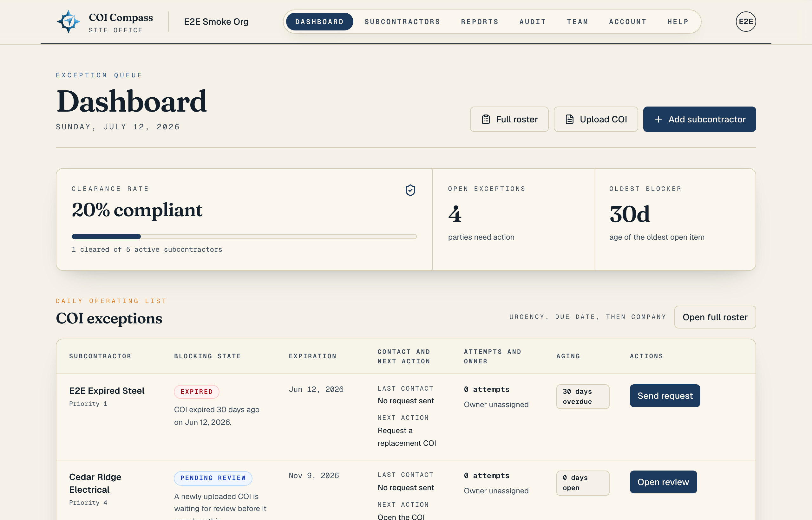Screen dimensions: 812x520
Task: Open the Help tab
Action: click(678, 22)
